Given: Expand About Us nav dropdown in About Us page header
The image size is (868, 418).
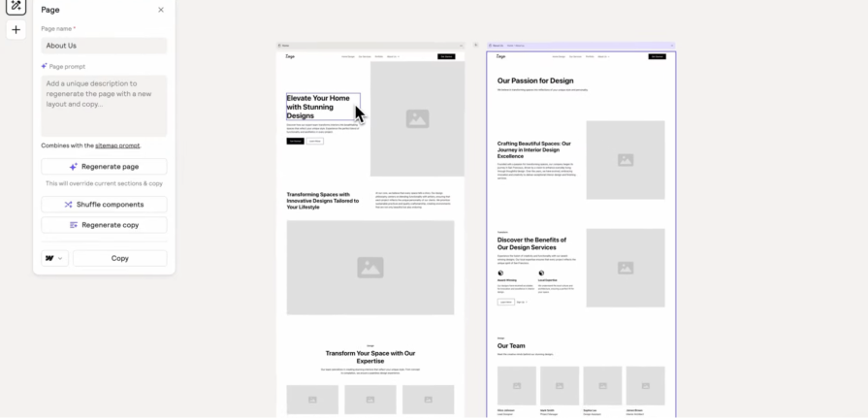Looking at the screenshot, I should pos(603,56).
